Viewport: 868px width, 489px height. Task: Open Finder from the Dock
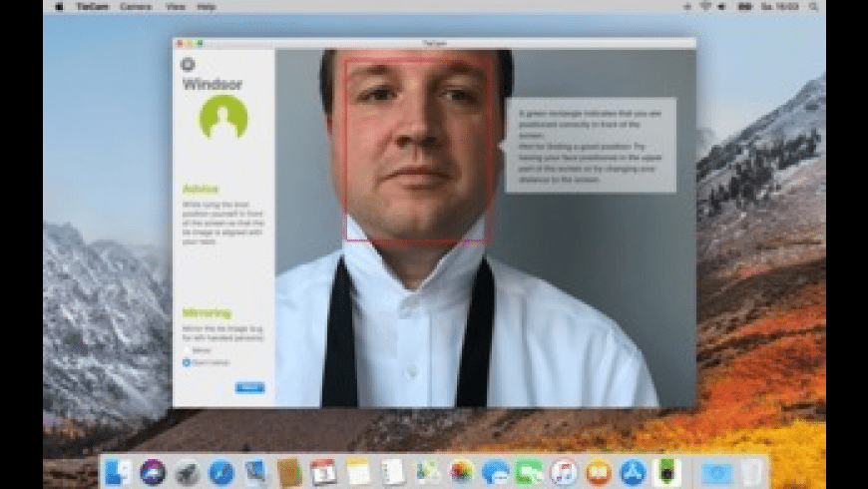[x=119, y=472]
